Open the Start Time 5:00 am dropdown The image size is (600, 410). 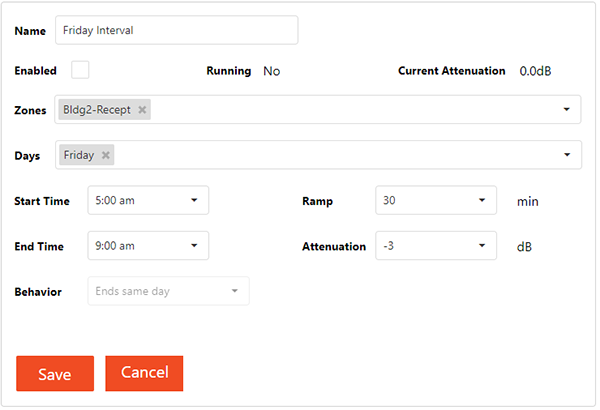click(148, 200)
